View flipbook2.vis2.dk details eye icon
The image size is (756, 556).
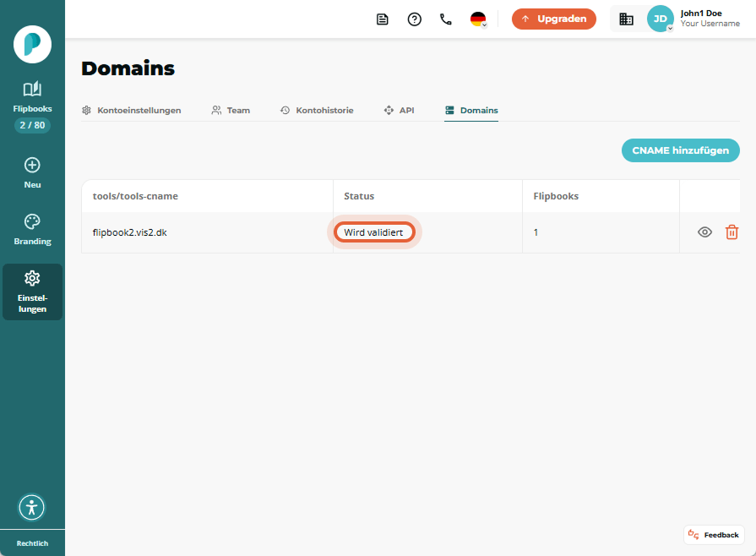click(x=704, y=232)
